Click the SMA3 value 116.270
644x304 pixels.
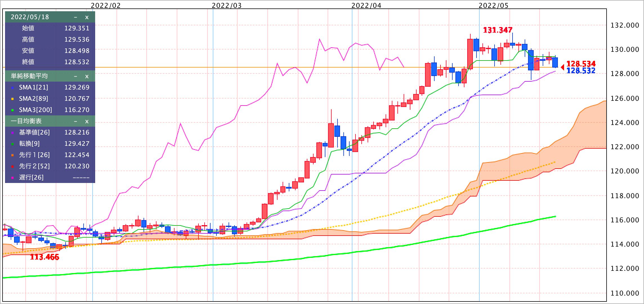(77, 110)
